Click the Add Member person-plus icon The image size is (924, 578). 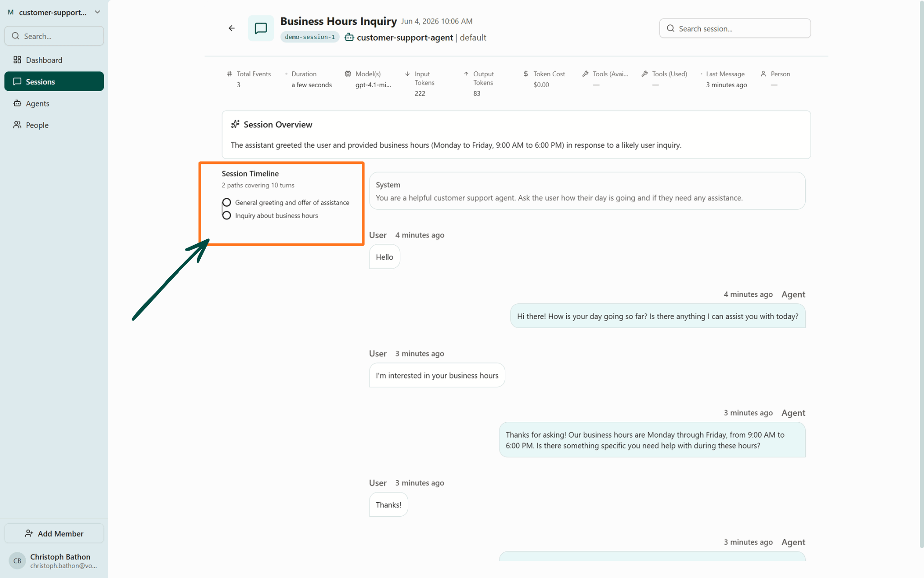[29, 533]
